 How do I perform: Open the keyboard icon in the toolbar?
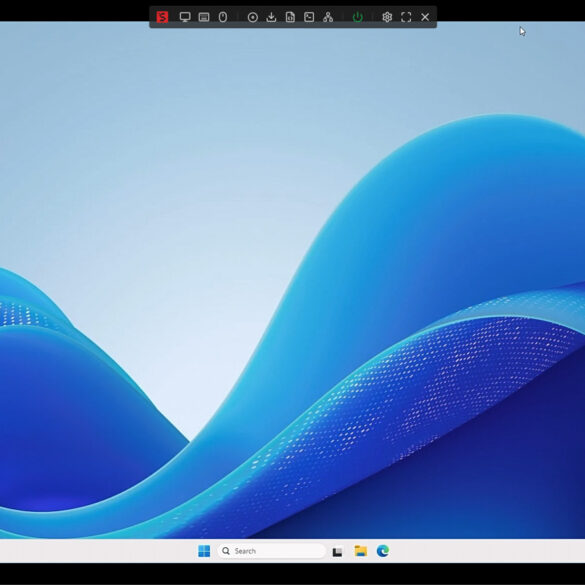click(204, 17)
